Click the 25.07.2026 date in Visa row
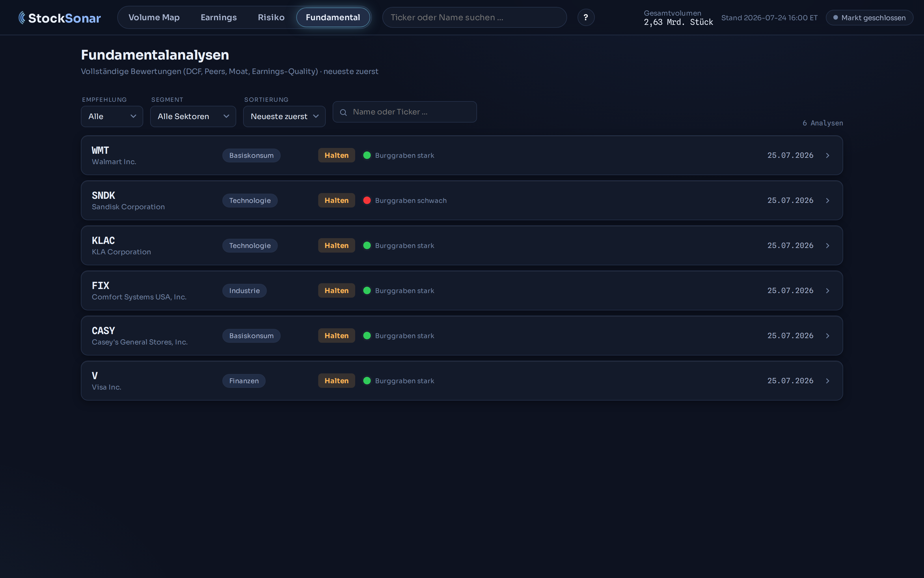The height and width of the screenshot is (578, 924). [790, 381]
